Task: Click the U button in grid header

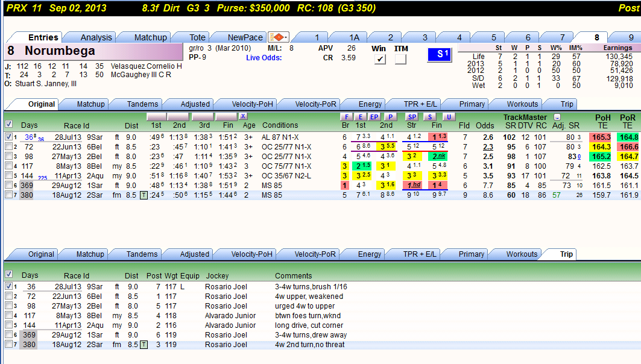Action: tap(449, 117)
